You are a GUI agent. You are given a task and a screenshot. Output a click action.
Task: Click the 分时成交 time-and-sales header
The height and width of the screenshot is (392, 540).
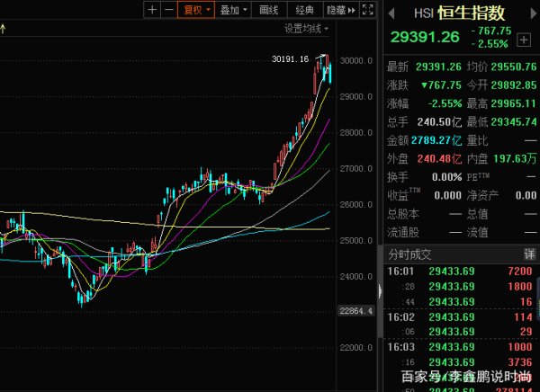409,254
